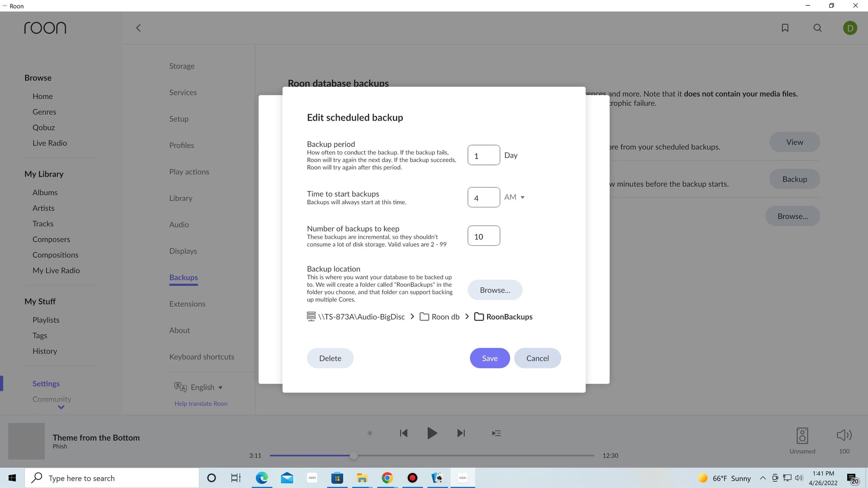
Task: Save the scheduled backup
Action: 490,358
